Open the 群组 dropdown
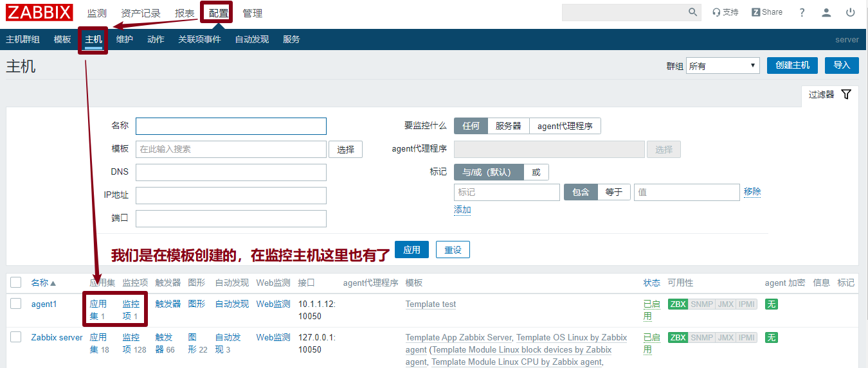868x368 pixels. point(723,66)
